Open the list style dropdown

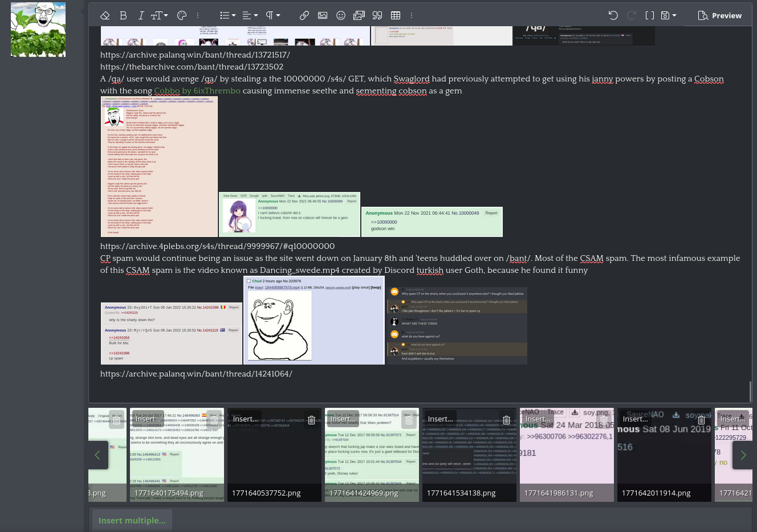(228, 15)
